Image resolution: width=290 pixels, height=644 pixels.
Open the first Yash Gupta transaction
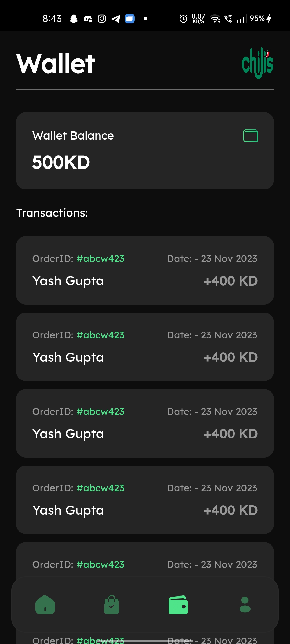(145, 270)
